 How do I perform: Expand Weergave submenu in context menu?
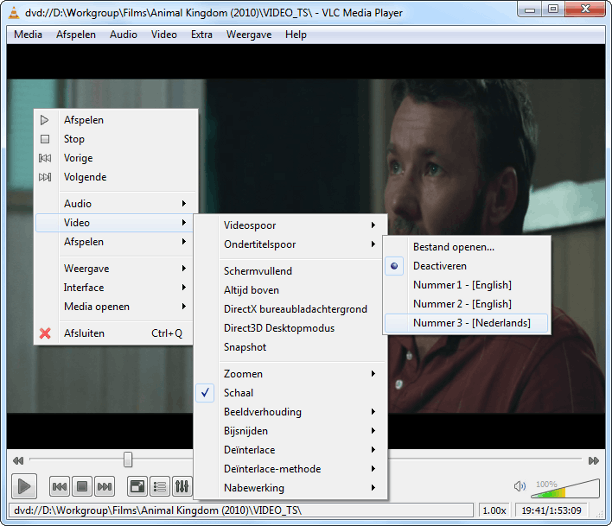114,268
